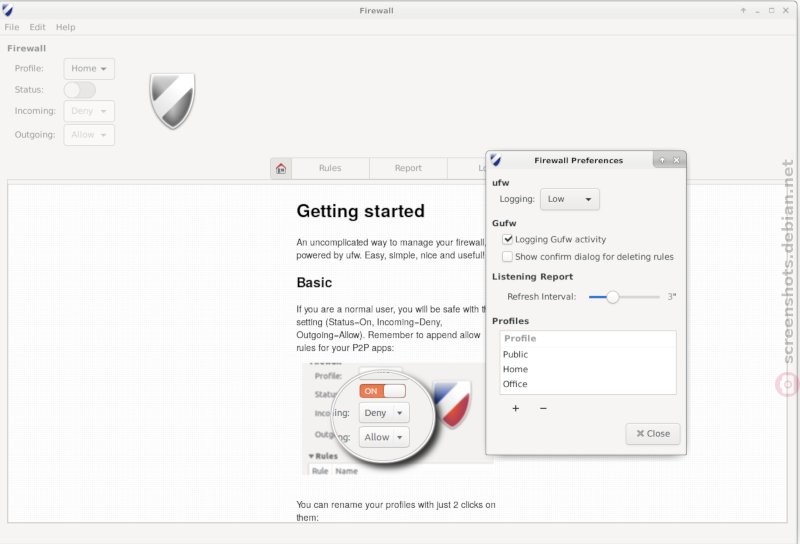Select the Office profile row

tap(588, 384)
